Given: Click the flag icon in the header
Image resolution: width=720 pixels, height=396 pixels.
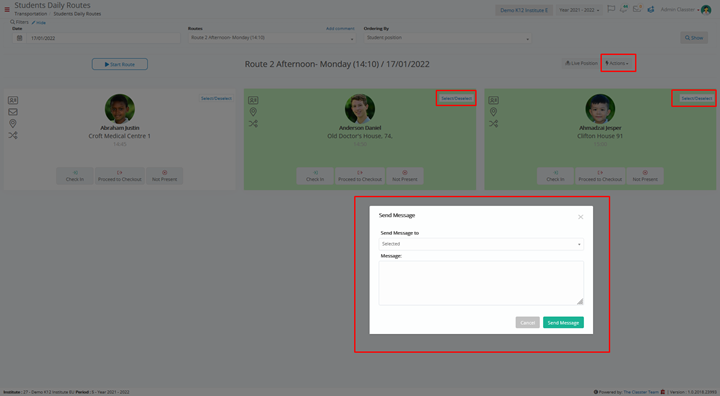Looking at the screenshot, I should [x=611, y=9].
